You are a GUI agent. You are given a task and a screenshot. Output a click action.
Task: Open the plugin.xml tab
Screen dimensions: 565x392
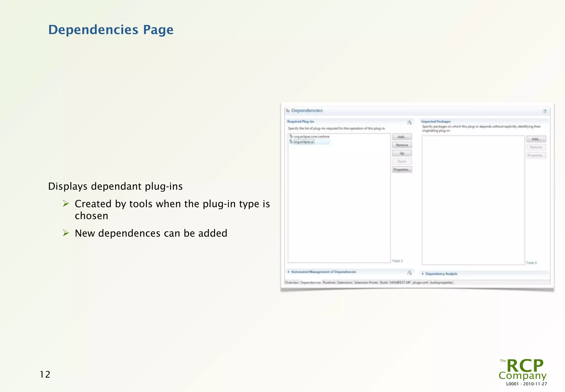[420, 282]
